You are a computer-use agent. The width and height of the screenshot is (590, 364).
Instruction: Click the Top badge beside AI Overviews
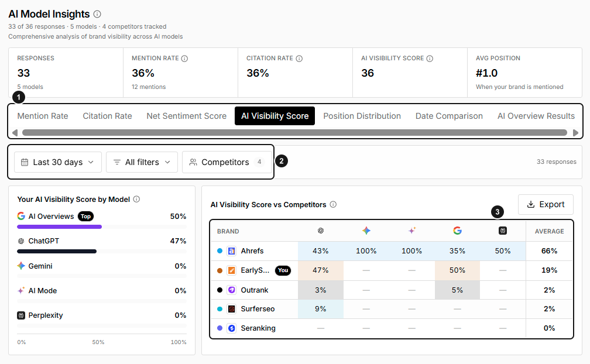(x=86, y=216)
